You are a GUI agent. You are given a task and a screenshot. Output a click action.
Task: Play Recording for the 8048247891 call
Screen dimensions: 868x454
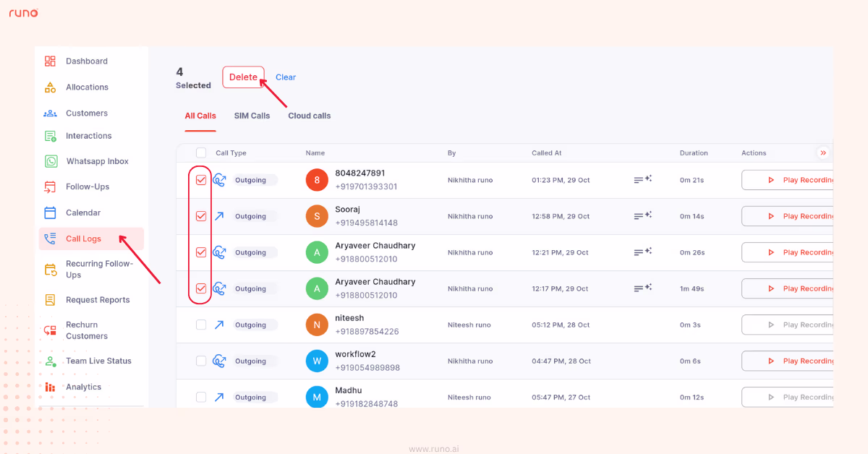(799, 179)
